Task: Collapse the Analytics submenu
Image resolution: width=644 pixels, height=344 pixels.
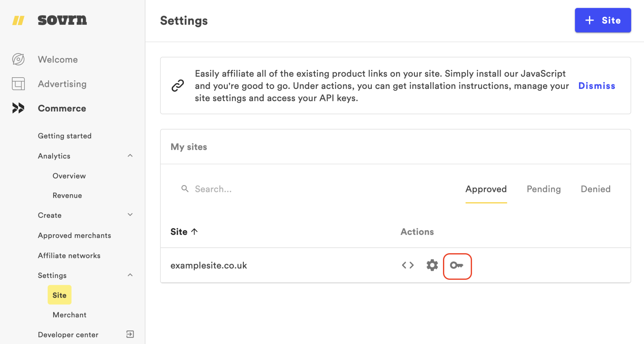Action: 130,156
